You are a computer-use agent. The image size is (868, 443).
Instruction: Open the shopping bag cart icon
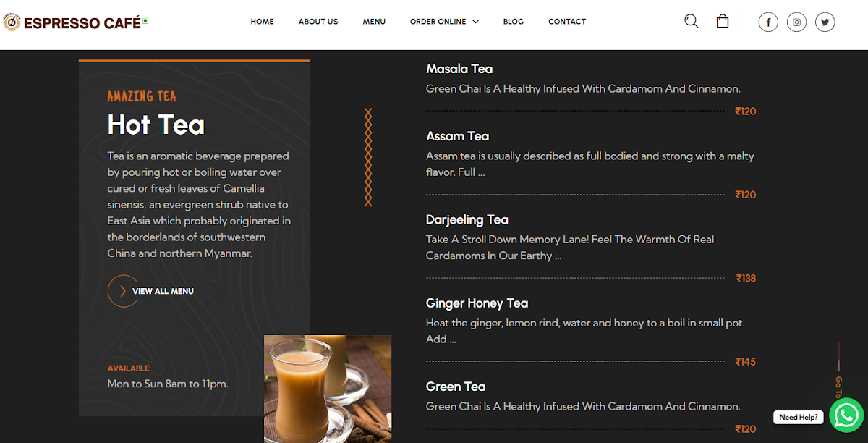click(x=722, y=21)
